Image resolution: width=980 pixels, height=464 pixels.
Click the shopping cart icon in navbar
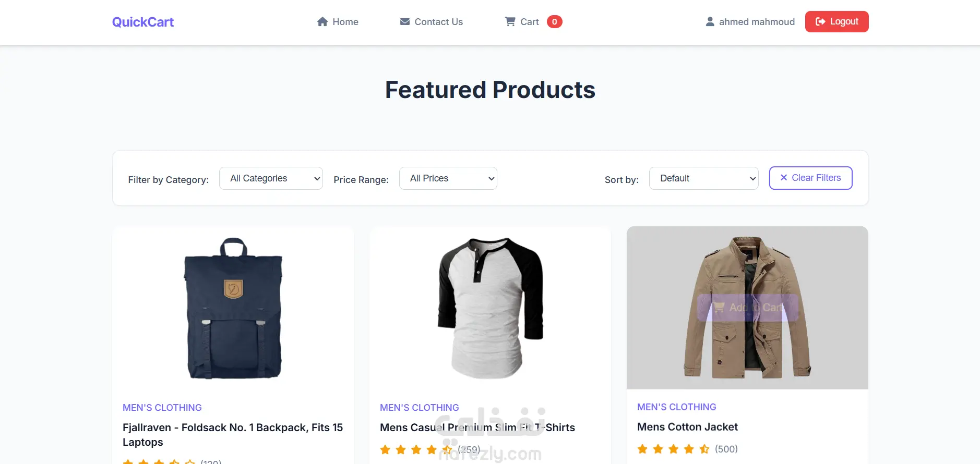point(510,21)
